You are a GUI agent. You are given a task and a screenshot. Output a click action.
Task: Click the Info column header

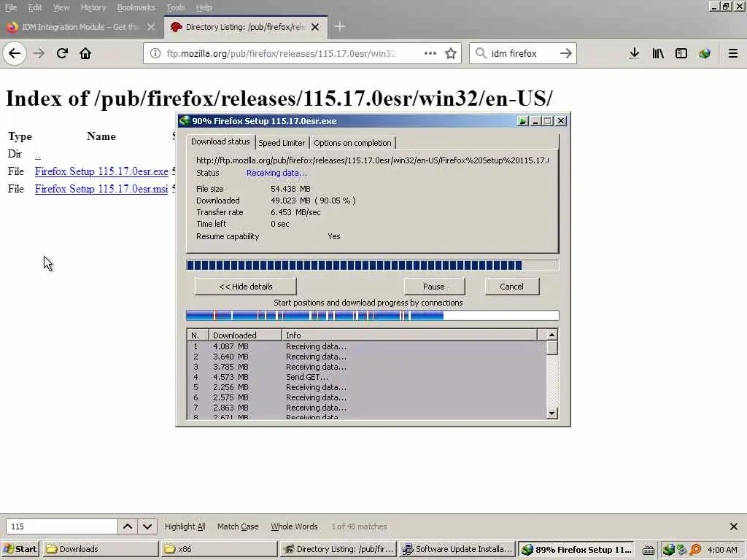(409, 335)
